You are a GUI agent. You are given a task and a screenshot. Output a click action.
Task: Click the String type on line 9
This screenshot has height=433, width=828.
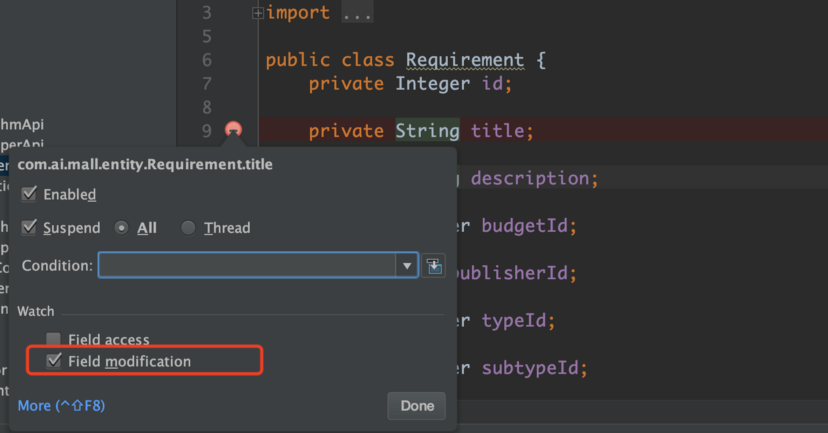427,131
